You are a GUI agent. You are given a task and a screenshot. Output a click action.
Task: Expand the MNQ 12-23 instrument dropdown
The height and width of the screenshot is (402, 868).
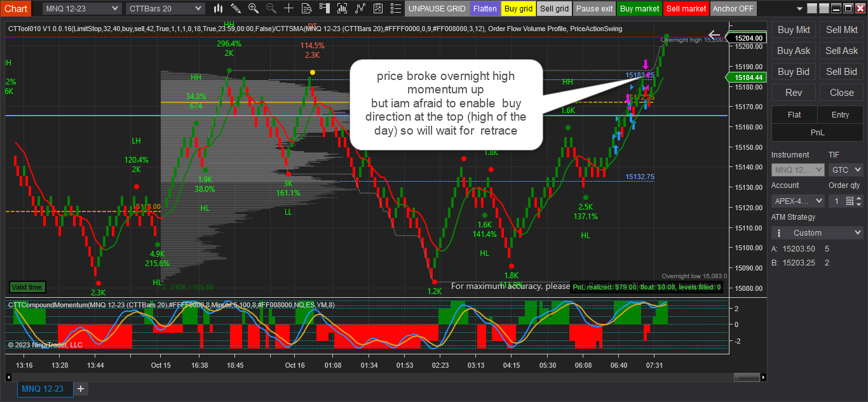pyautogui.click(x=82, y=9)
